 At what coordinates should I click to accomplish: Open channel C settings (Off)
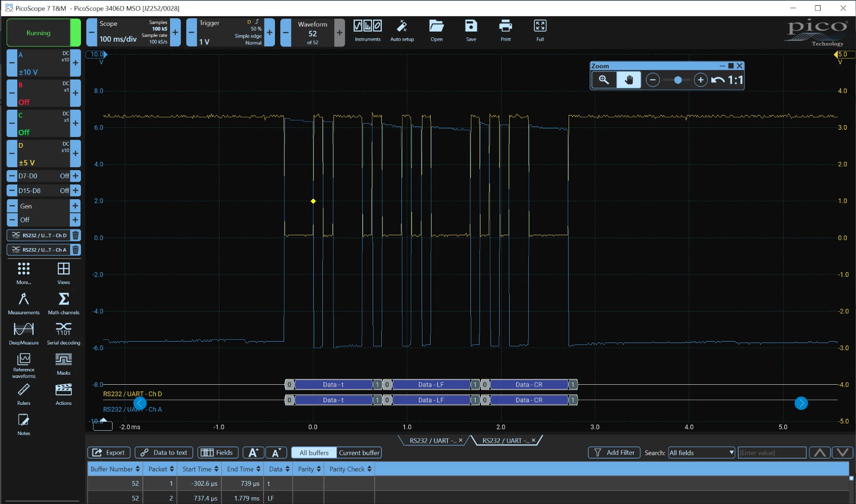coord(44,123)
